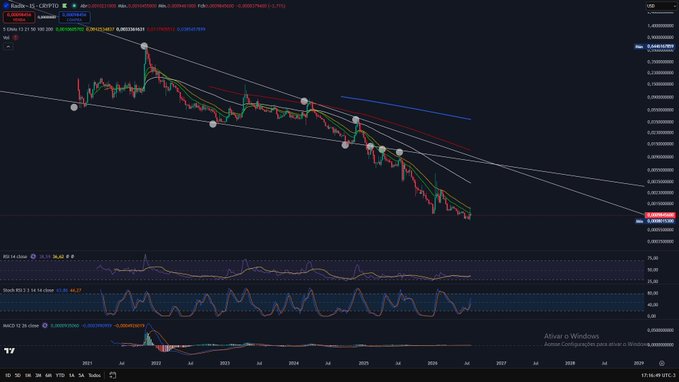Select the 1D time range
679x382 pixels.
pos(8,375)
